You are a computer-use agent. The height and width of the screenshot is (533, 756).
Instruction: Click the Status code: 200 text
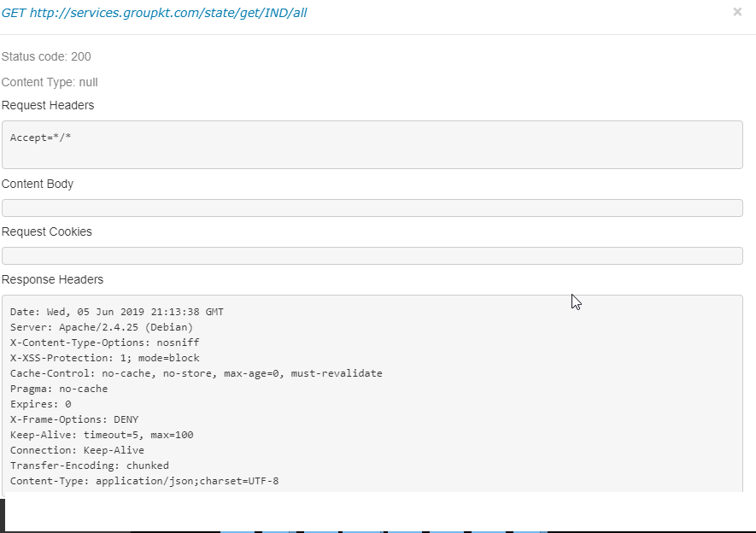46,57
